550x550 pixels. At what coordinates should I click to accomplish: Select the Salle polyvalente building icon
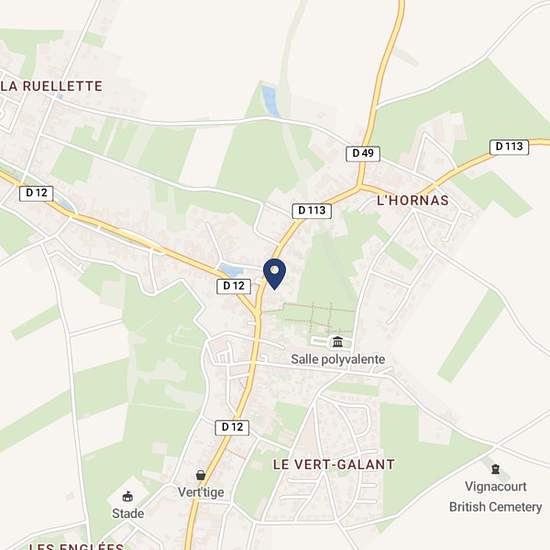click(337, 341)
